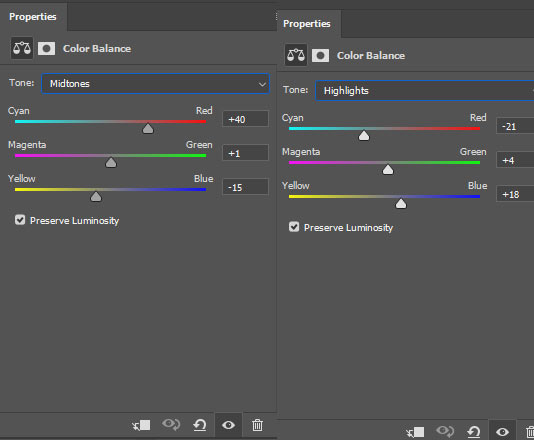The height and width of the screenshot is (440, 534).
Task: View previous state in Midtones panel
Action: click(x=171, y=425)
